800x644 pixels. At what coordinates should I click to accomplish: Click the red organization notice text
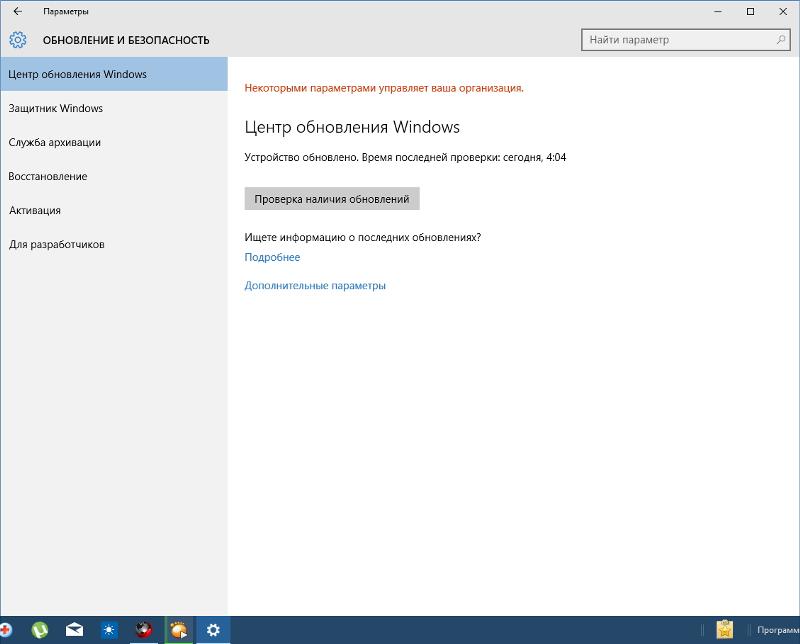(384, 88)
